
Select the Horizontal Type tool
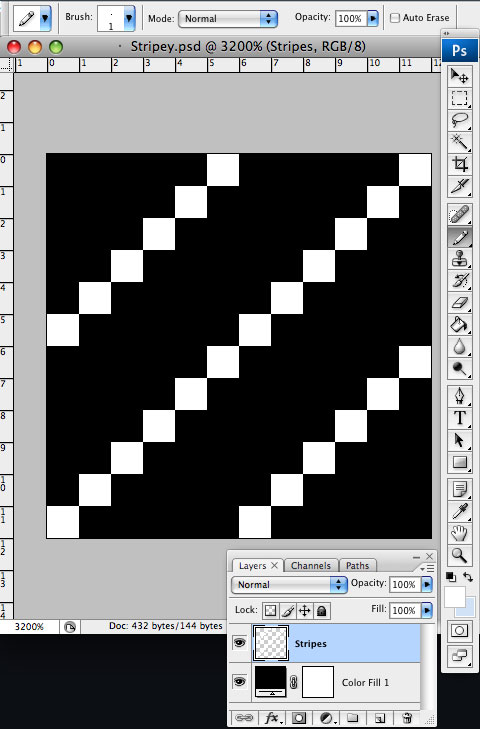click(460, 418)
